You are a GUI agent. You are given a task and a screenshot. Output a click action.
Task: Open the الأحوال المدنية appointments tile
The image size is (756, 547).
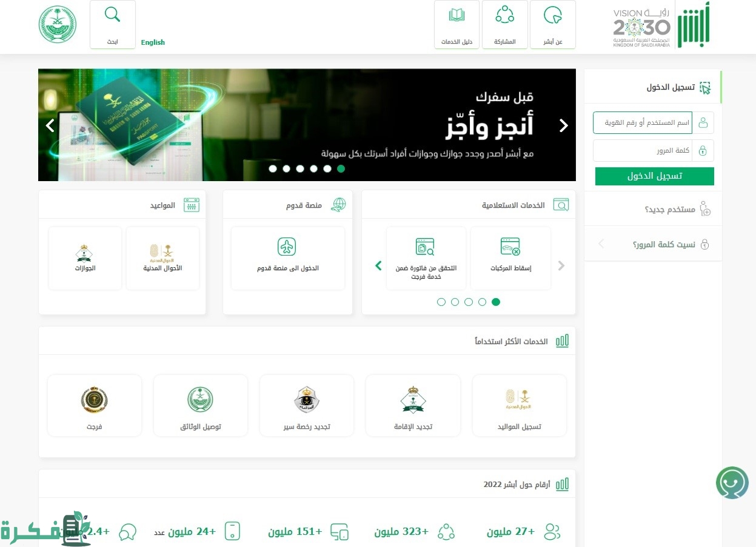point(162,258)
